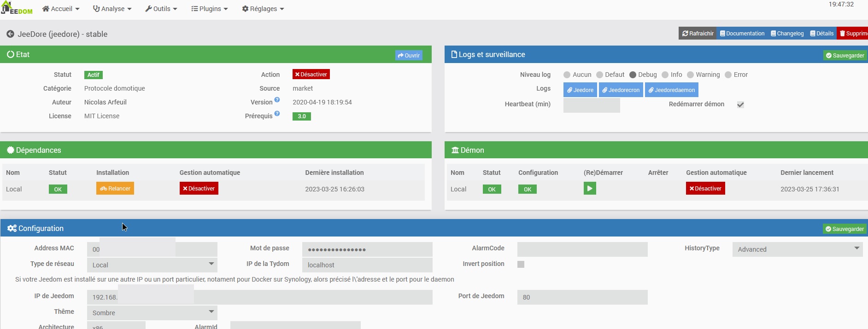Click the clock showing 19:47:32
Screen dimensions: 868x329
pyautogui.click(x=841, y=4)
